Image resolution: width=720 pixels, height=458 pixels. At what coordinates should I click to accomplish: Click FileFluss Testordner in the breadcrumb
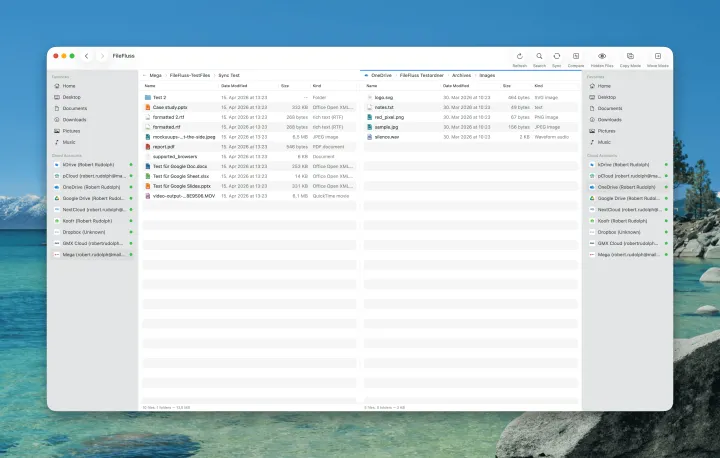click(x=422, y=75)
